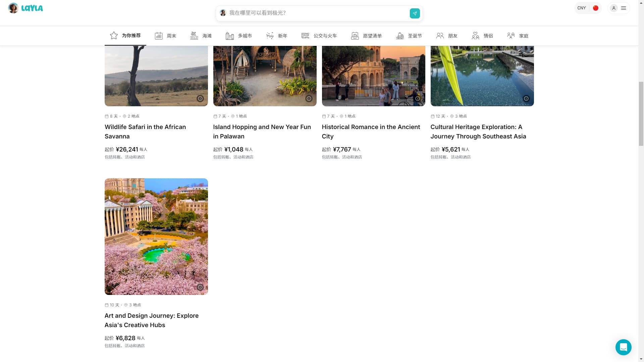Open the 公交与火车 transit category
The height and width of the screenshot is (362, 644).
pos(319,36)
